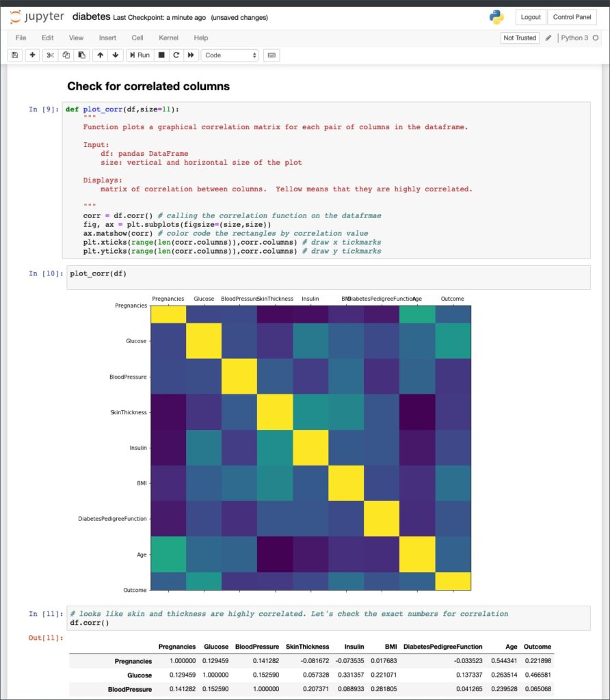This screenshot has height=700, width=610.
Task: Restart kernel and run all icon
Action: (x=190, y=55)
